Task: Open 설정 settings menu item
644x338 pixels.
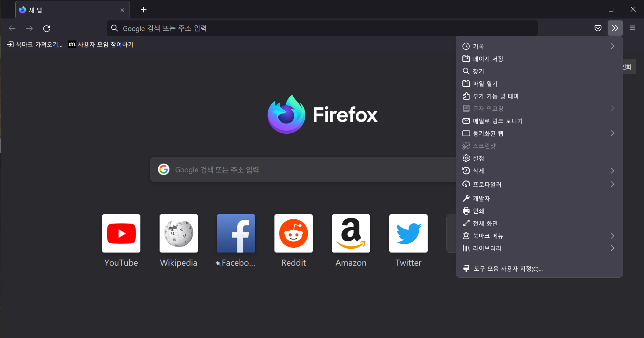Action: 539,158
